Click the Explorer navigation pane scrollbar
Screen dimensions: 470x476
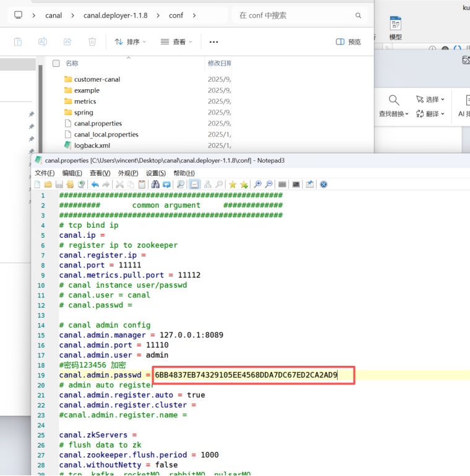tap(40, 108)
